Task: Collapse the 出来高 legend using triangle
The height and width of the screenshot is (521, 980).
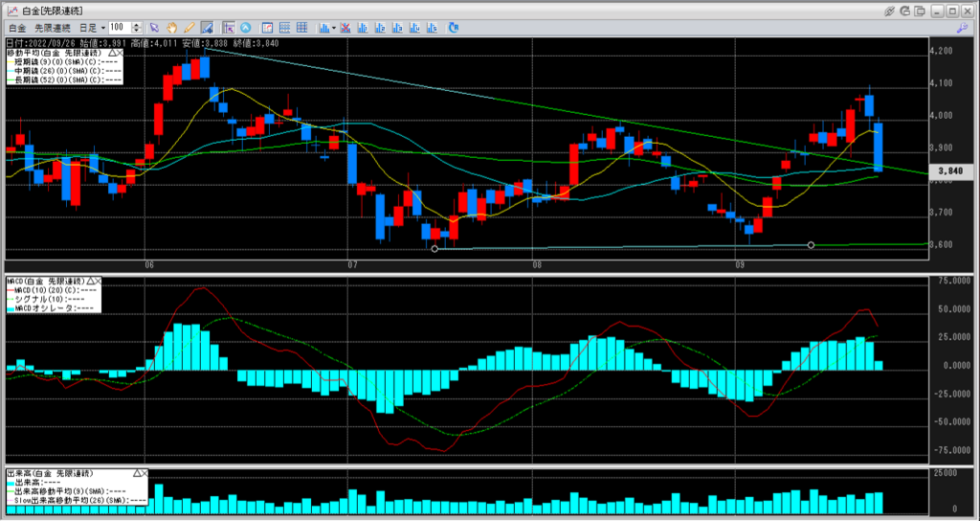Action: coord(136,473)
